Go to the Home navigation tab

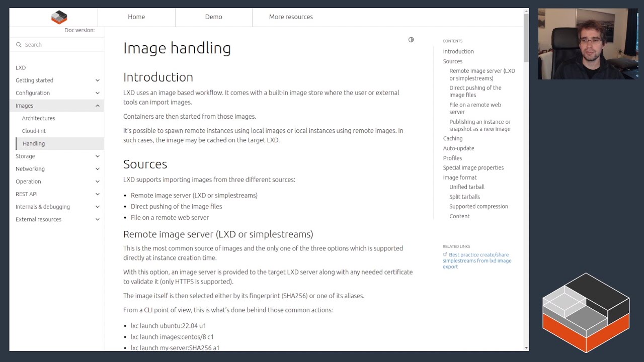coord(136,17)
